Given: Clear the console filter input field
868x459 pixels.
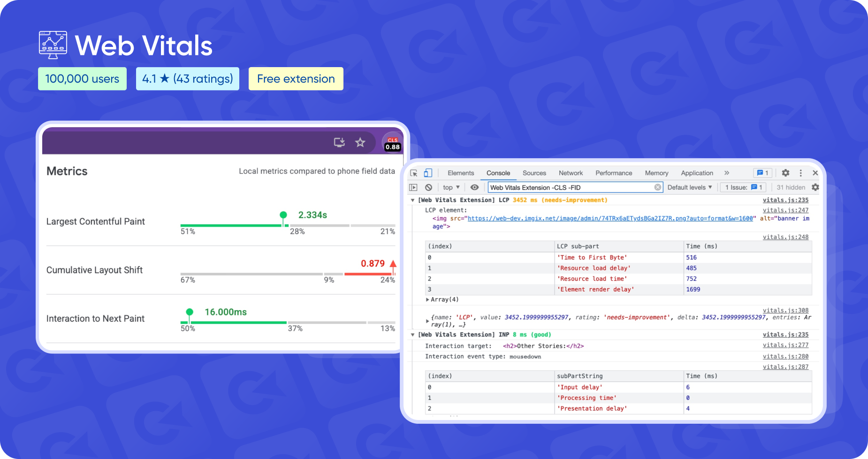Looking at the screenshot, I should tap(657, 187).
